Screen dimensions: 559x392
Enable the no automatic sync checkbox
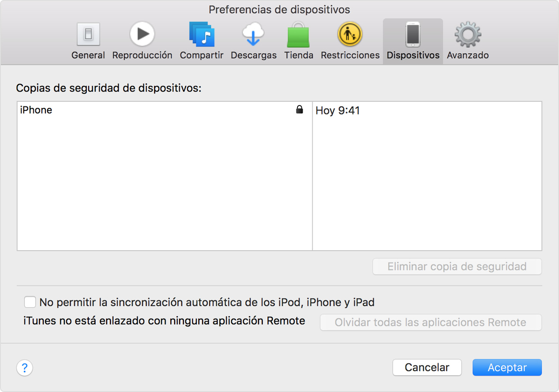pos(30,302)
